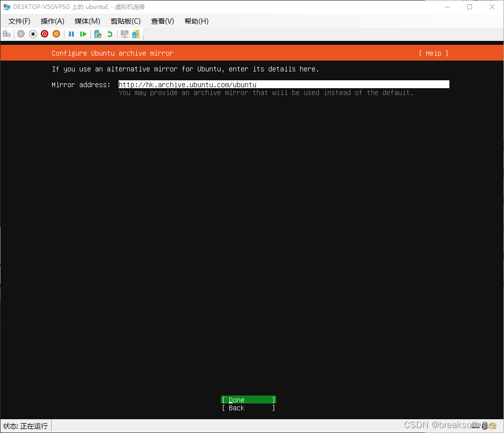The height and width of the screenshot is (433, 504).
Task: Click the VM connection icon in the title bar
Action: 7,7
